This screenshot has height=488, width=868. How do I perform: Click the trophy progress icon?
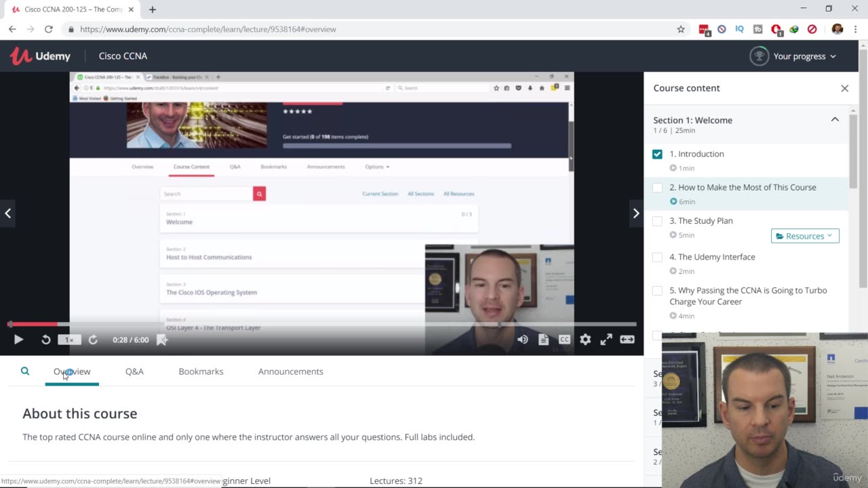click(759, 56)
